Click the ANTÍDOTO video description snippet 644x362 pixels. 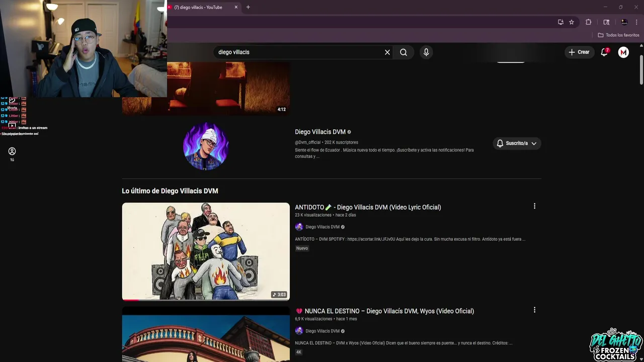tap(410, 239)
